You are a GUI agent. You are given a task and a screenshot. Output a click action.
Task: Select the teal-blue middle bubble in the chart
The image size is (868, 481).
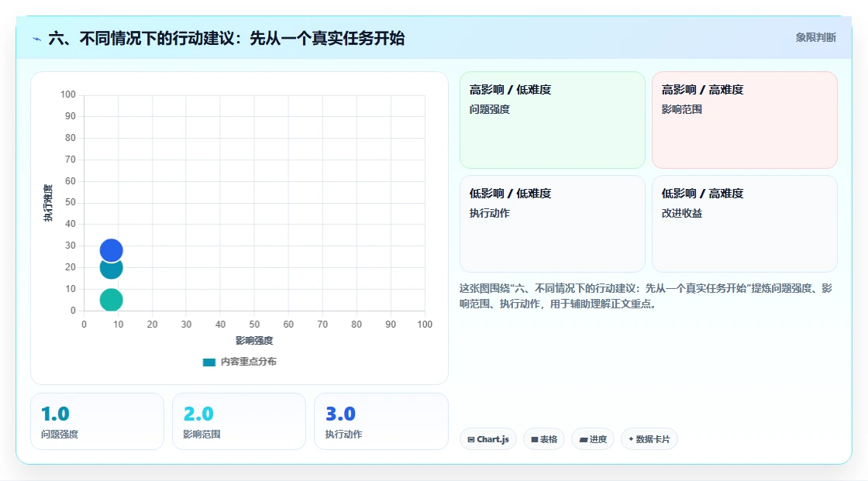(112, 270)
